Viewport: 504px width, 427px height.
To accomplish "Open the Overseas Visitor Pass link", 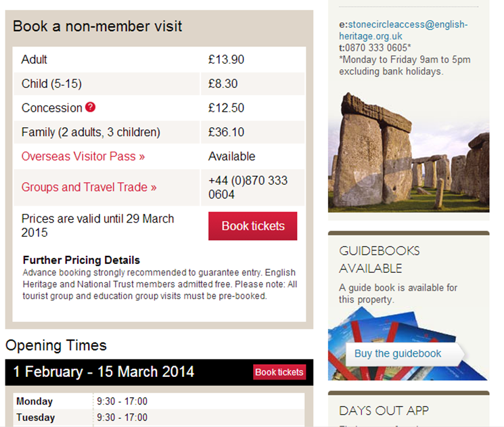I will [83, 156].
